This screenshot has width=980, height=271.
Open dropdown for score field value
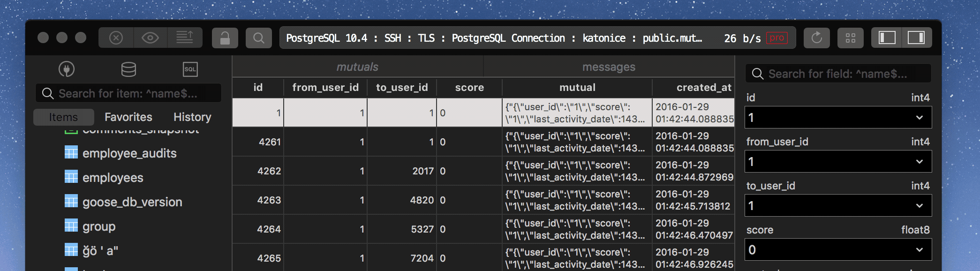pyautogui.click(x=919, y=250)
